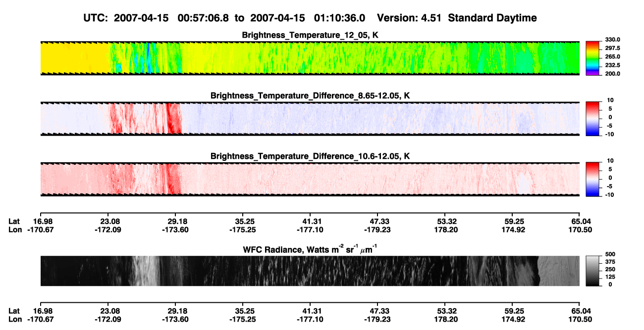Click longitude 174.92 on the axis below WFC Radiance
Viewport: 644px width, 330px height.
pos(514,319)
